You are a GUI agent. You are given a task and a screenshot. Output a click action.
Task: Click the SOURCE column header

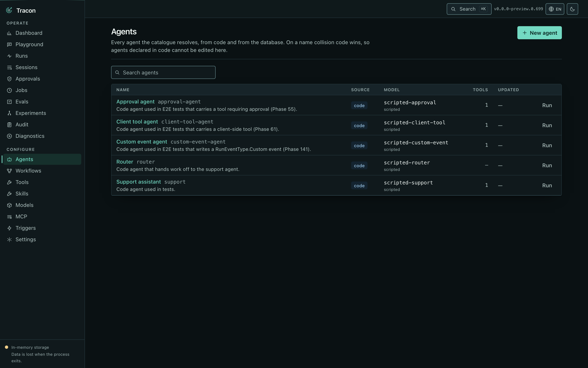[360, 90]
